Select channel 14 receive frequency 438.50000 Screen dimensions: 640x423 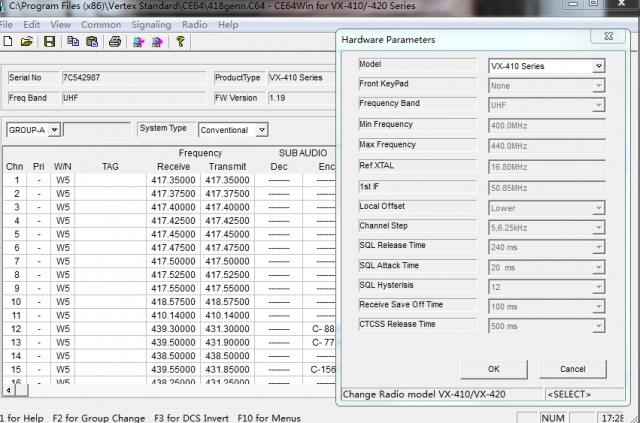pyautogui.click(x=173, y=356)
